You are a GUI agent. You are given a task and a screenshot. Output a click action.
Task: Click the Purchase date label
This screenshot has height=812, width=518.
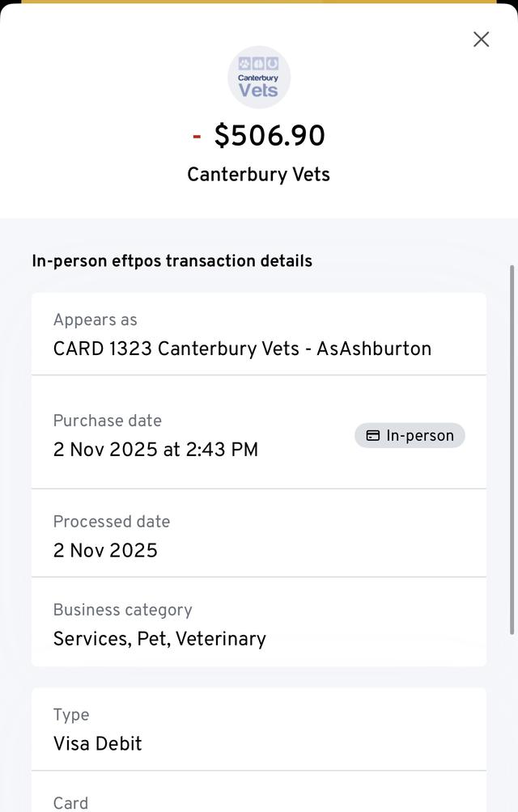[x=108, y=421]
